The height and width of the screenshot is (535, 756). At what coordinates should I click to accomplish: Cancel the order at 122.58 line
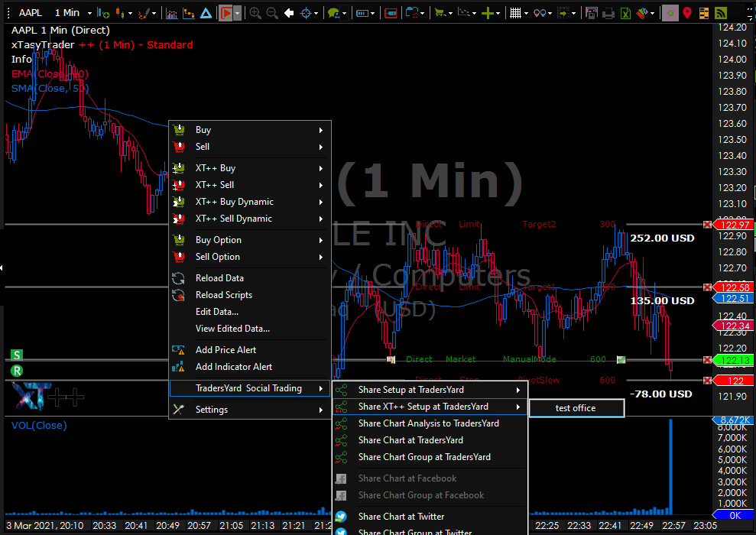[707, 287]
